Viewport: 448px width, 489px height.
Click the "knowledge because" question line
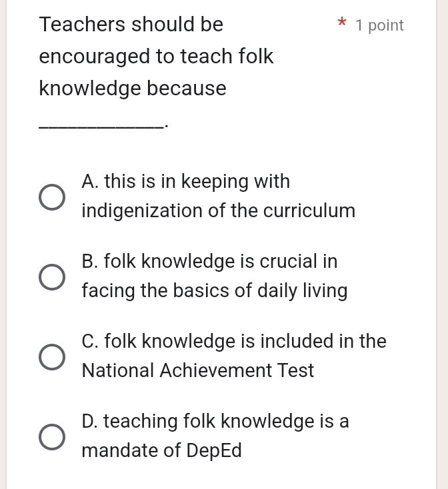[133, 89]
